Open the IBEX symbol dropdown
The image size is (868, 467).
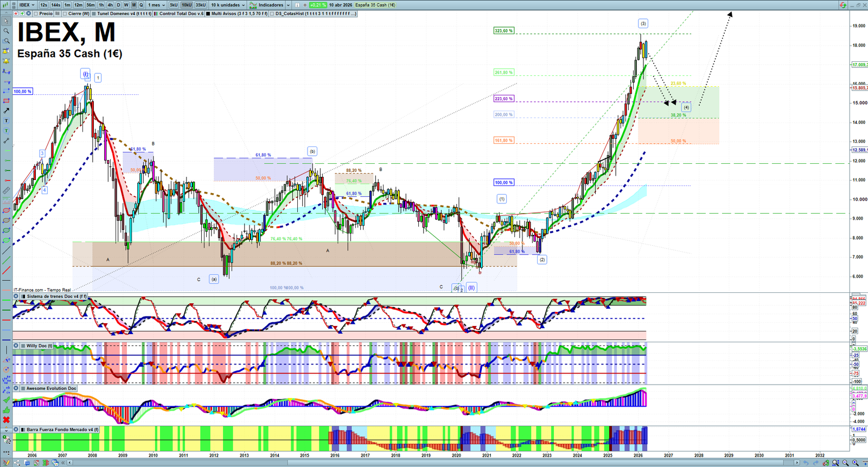[27, 5]
